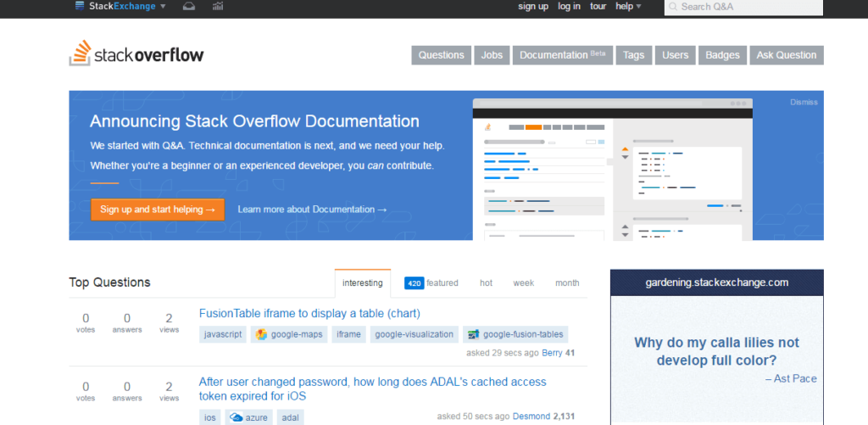Focus the Search Q&A field

click(743, 7)
